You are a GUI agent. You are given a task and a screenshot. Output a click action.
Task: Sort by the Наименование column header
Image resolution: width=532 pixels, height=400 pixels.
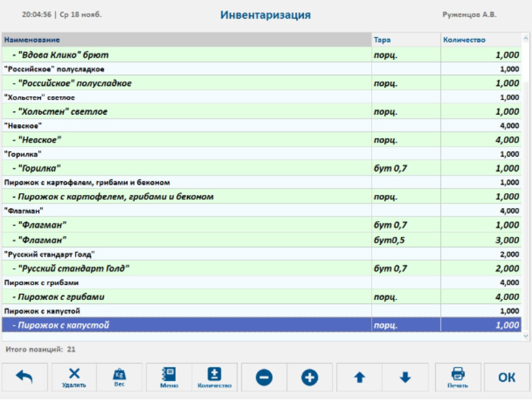(x=186, y=40)
